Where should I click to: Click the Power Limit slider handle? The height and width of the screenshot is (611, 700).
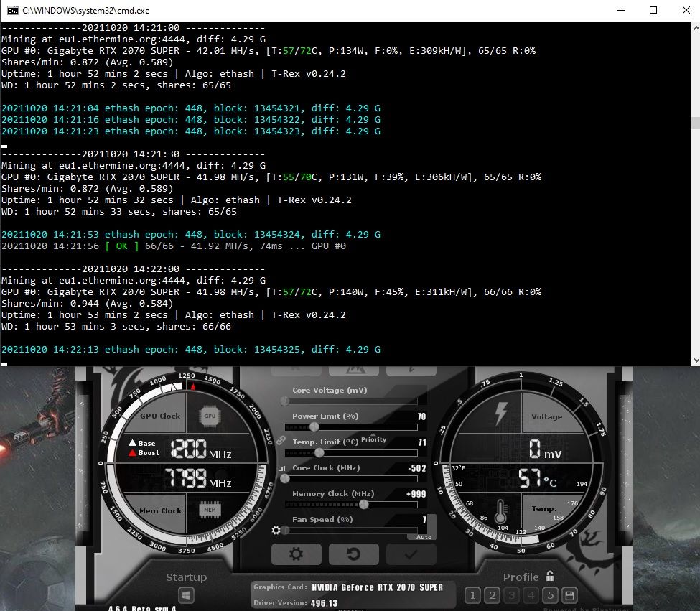pos(314,427)
